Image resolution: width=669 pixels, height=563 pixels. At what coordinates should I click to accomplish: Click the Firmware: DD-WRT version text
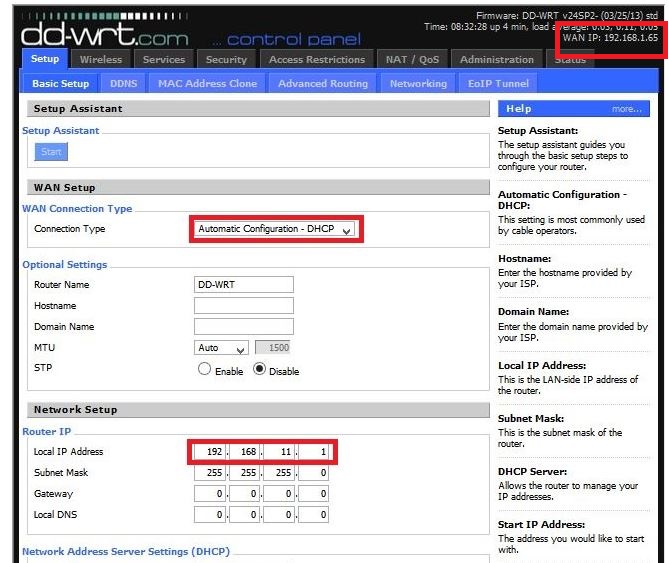pyautogui.click(x=567, y=16)
